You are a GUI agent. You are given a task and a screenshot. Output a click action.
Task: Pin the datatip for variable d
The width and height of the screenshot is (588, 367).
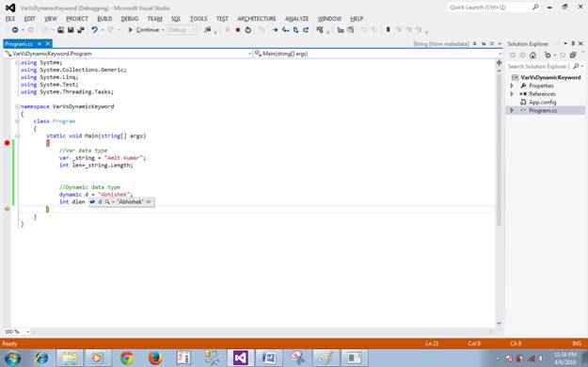(149, 202)
